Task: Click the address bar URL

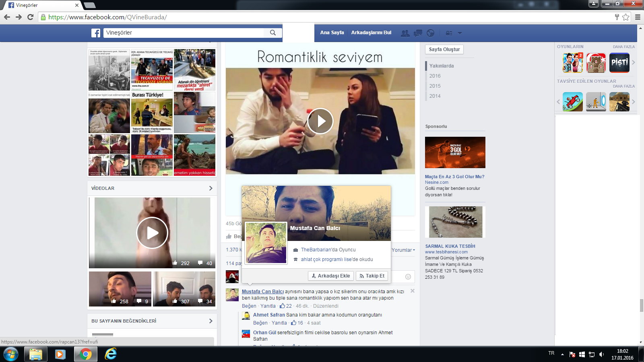Action: [107, 17]
